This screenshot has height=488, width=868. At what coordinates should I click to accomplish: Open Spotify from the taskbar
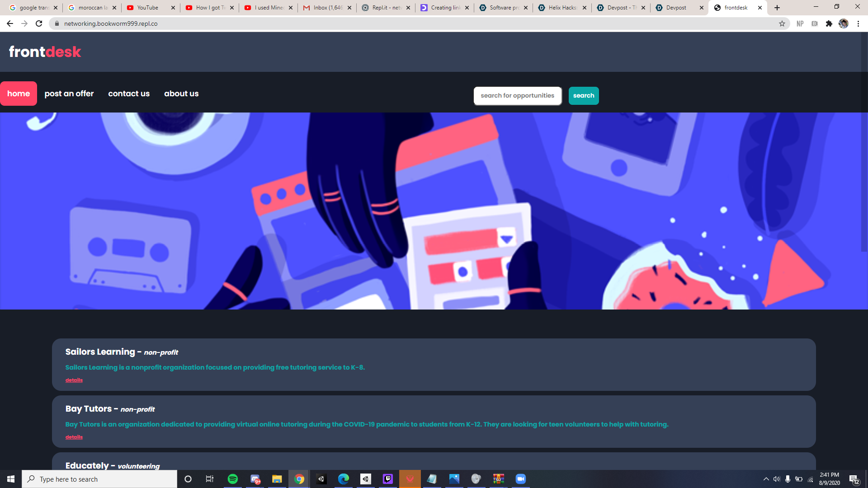pos(233,479)
